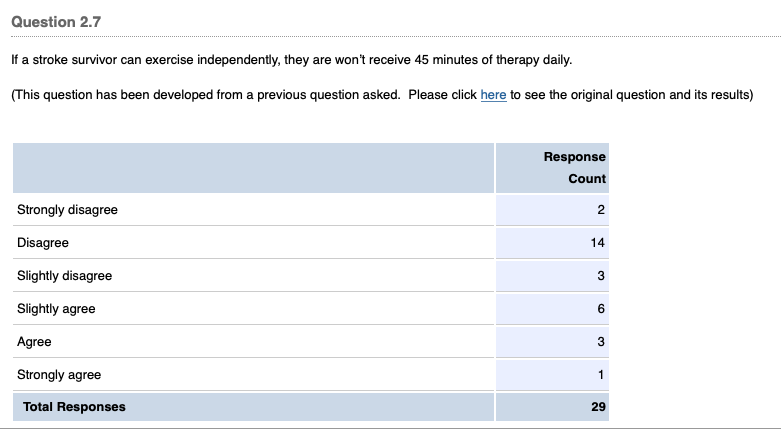Click the count 3 in Slightly disagree row

tap(602, 276)
